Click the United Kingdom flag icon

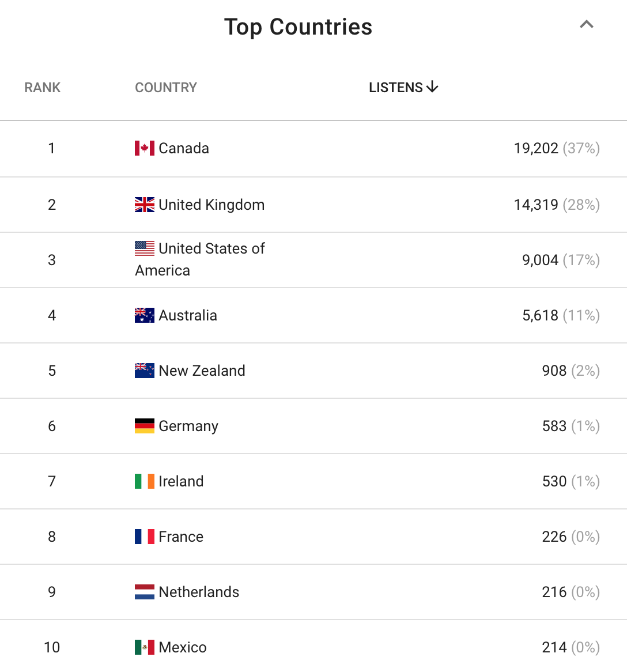[145, 205]
